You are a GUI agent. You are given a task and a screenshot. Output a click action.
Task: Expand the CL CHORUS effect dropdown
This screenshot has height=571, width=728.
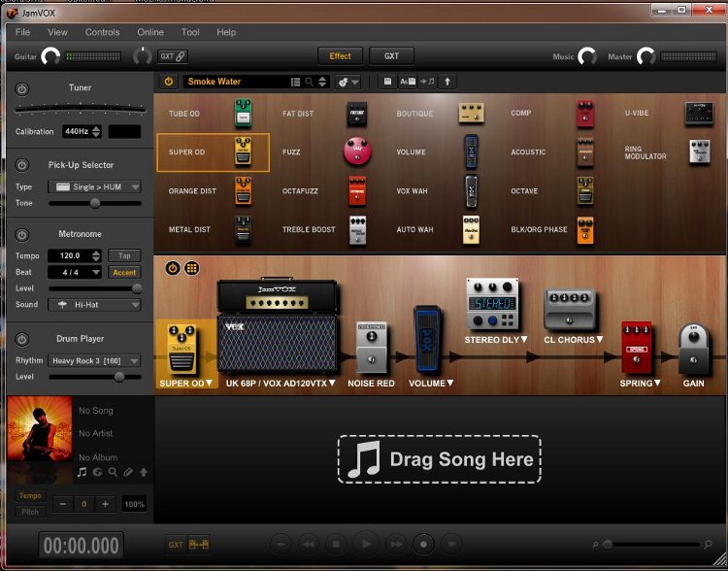[x=600, y=340]
